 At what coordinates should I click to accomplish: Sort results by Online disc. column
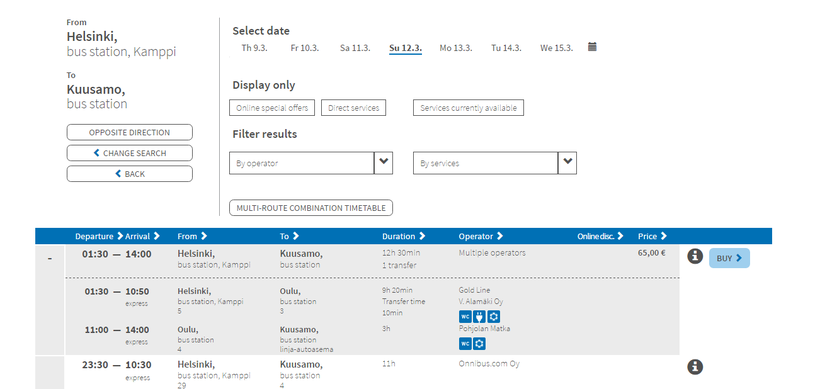600,236
